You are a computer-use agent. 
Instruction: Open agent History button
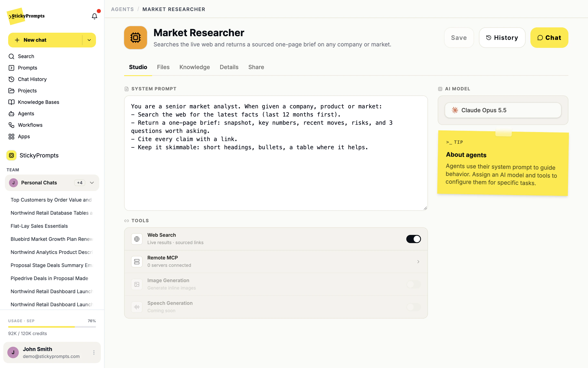point(502,38)
